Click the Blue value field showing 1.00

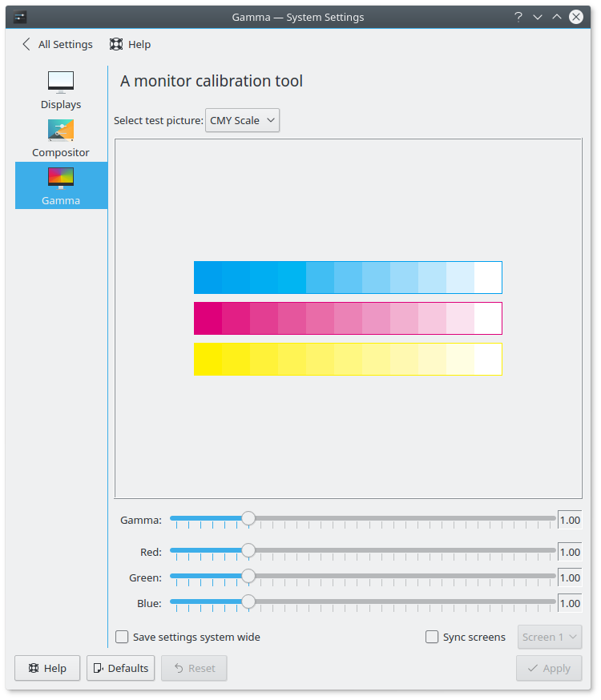click(x=570, y=603)
